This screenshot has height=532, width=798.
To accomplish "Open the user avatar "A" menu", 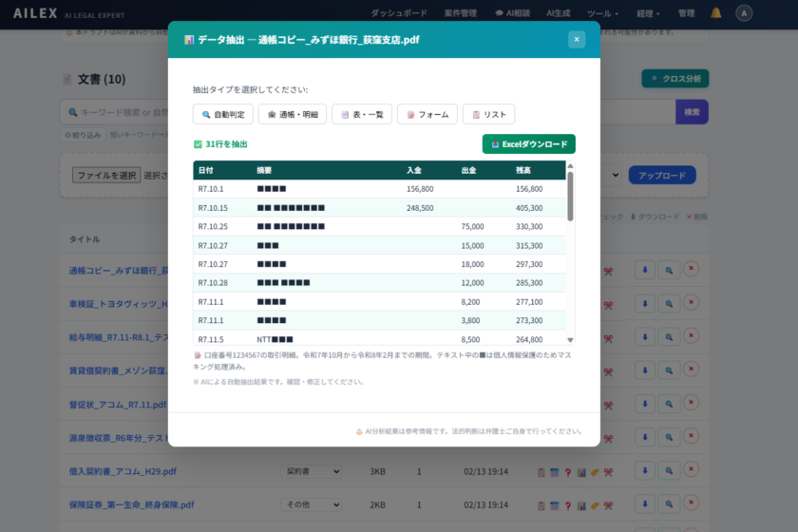I will point(745,13).
